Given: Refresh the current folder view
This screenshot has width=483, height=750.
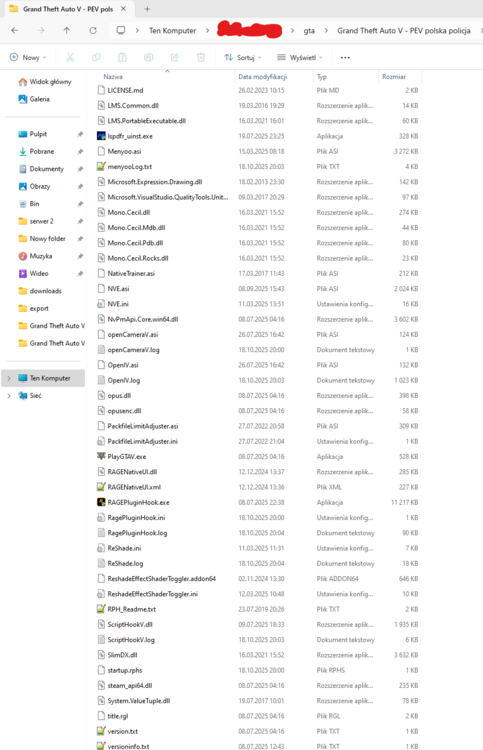Looking at the screenshot, I should point(93,31).
